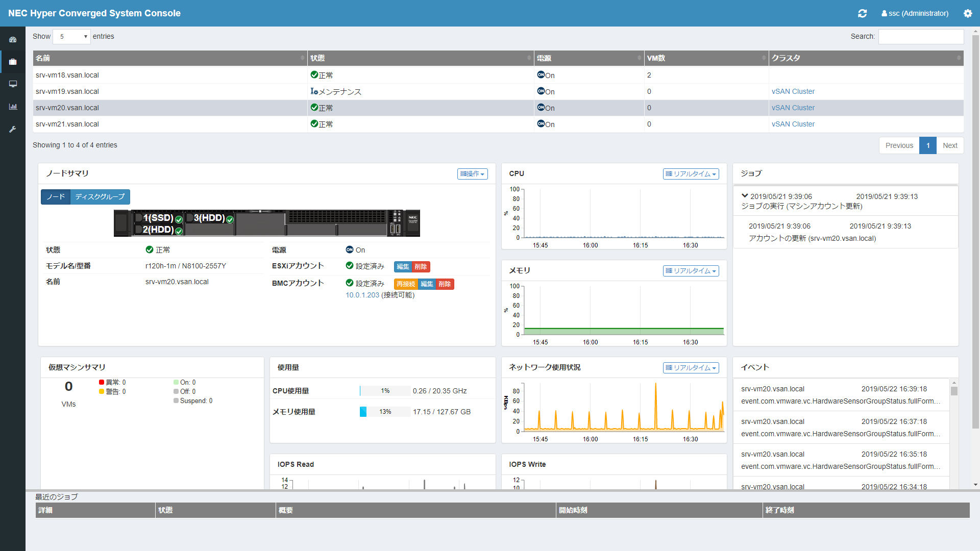Switch to the ノード tab

(x=56, y=197)
